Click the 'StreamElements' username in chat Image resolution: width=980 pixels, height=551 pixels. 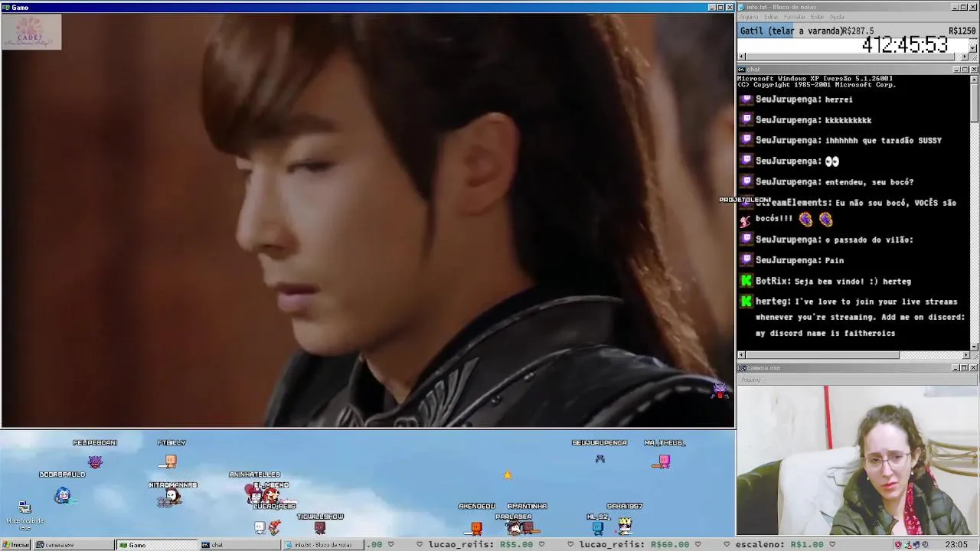point(792,203)
